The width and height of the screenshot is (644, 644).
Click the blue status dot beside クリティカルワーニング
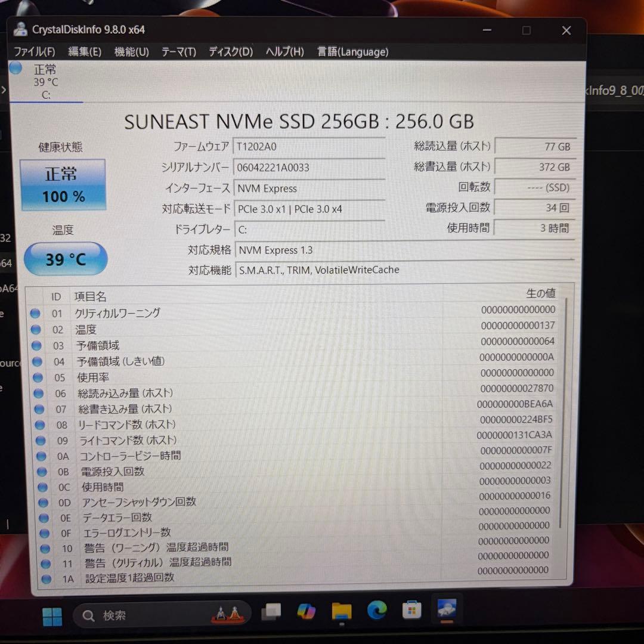click(37, 313)
